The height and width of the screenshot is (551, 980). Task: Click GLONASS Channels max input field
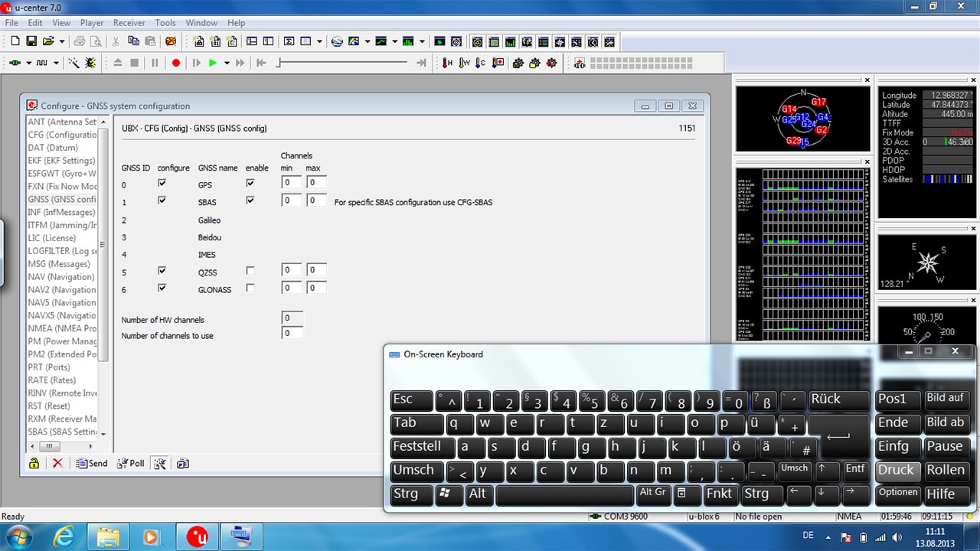coord(317,289)
